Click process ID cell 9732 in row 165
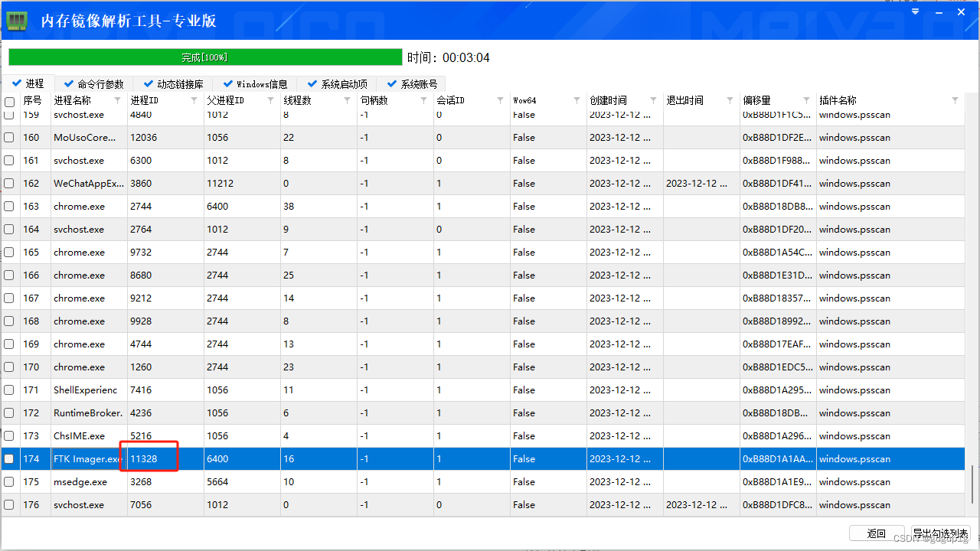 pos(166,253)
